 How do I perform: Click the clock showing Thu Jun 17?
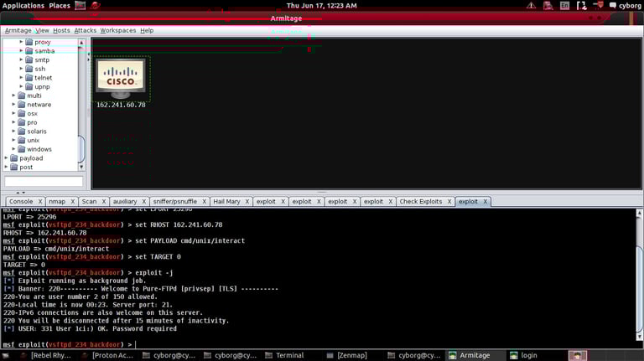point(322,5)
